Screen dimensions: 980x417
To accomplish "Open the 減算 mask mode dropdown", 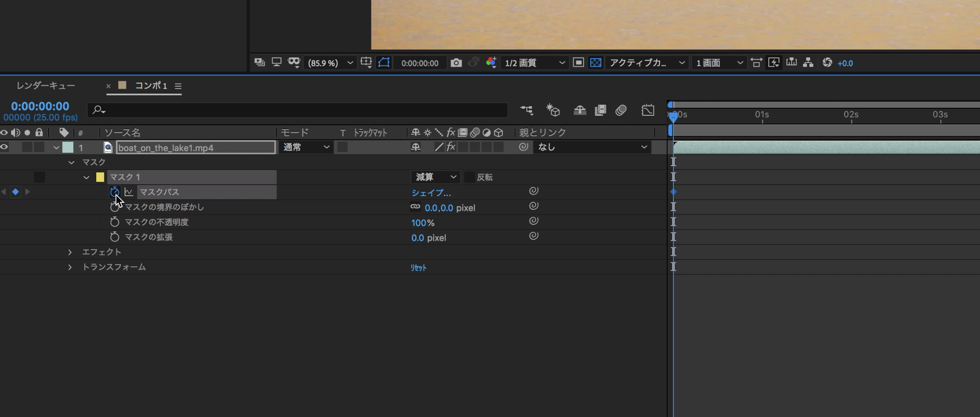I will pos(435,177).
